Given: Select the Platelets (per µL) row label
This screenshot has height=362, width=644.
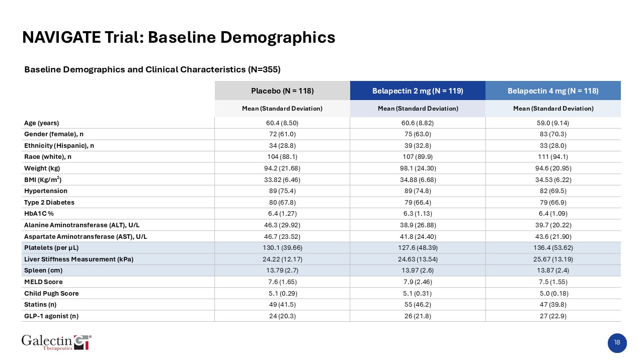Looking at the screenshot, I should (x=51, y=248).
